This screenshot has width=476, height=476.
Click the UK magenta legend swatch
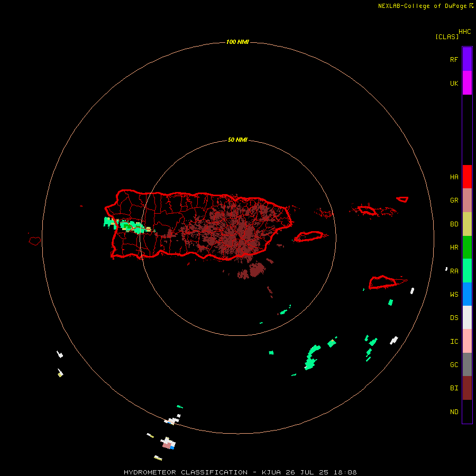pyautogui.click(x=467, y=83)
